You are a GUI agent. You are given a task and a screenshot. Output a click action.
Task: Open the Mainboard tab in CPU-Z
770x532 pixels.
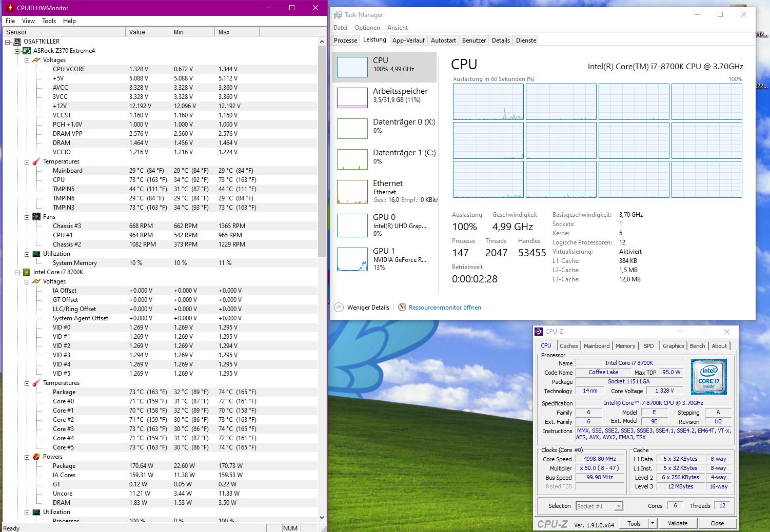pos(597,346)
